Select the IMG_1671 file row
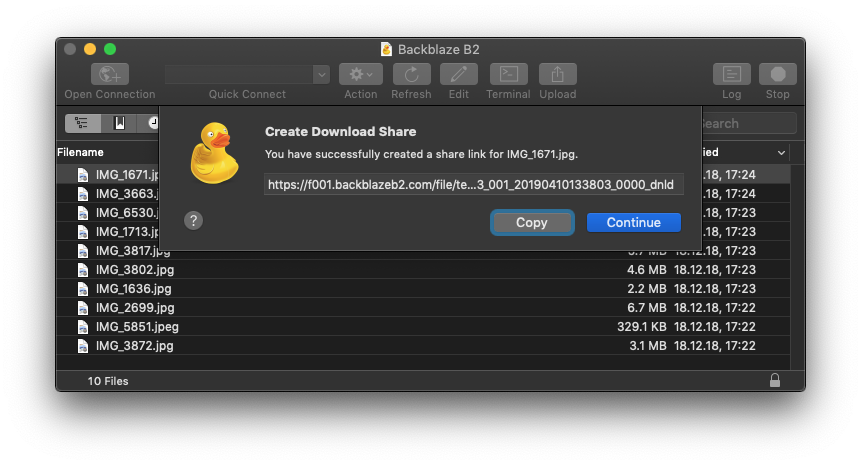The image size is (861, 465). [x=108, y=175]
